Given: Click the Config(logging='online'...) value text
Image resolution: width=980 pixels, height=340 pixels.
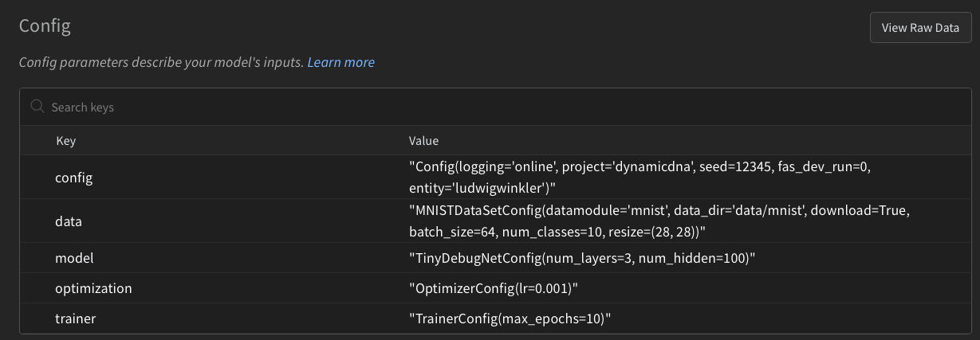Looking at the screenshot, I should 642,178.
